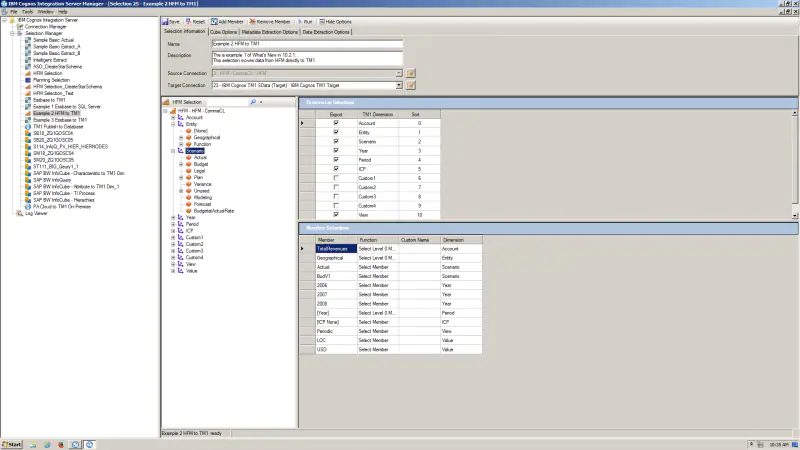Toggle Export checkbox for View row
This screenshot has width=800, height=450.
coord(336,215)
